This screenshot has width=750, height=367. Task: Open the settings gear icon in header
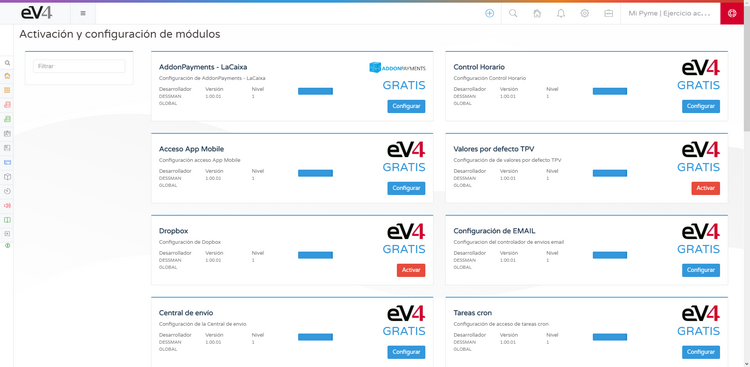tap(585, 13)
